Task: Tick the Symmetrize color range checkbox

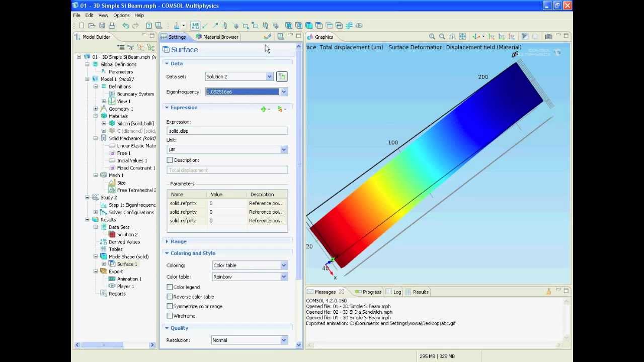Action: [170, 306]
